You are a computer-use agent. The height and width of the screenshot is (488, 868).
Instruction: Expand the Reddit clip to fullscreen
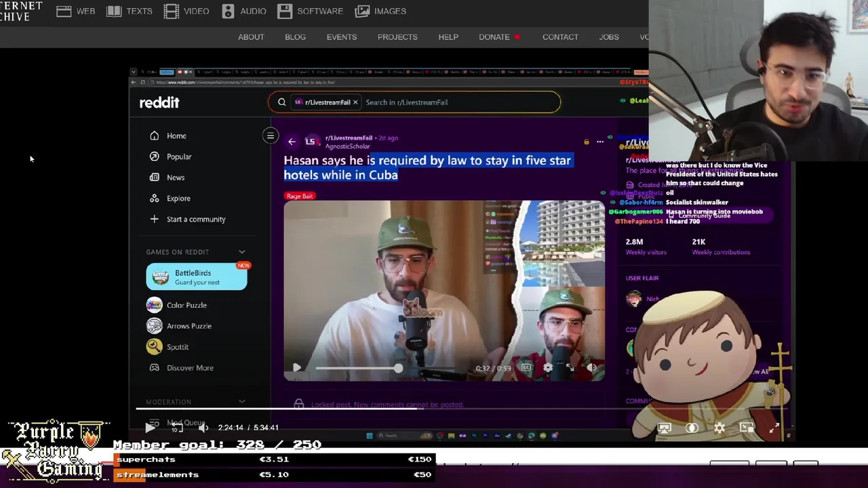pos(570,368)
